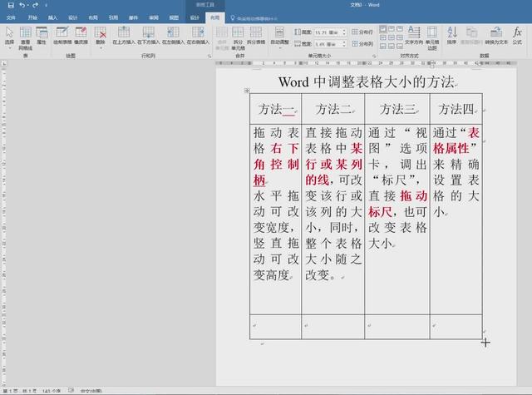Select the align center left icon
This screenshot has height=395, width=532.
point(383,37)
